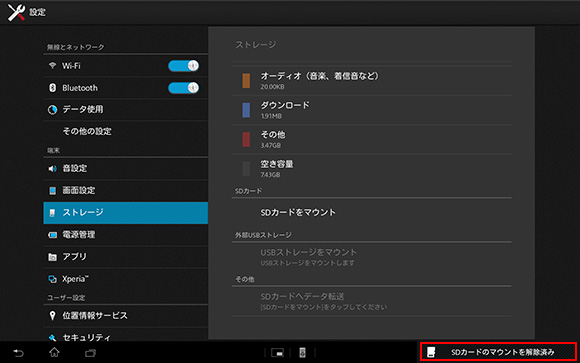Tap SDカードへデータ転送

pos(372,301)
